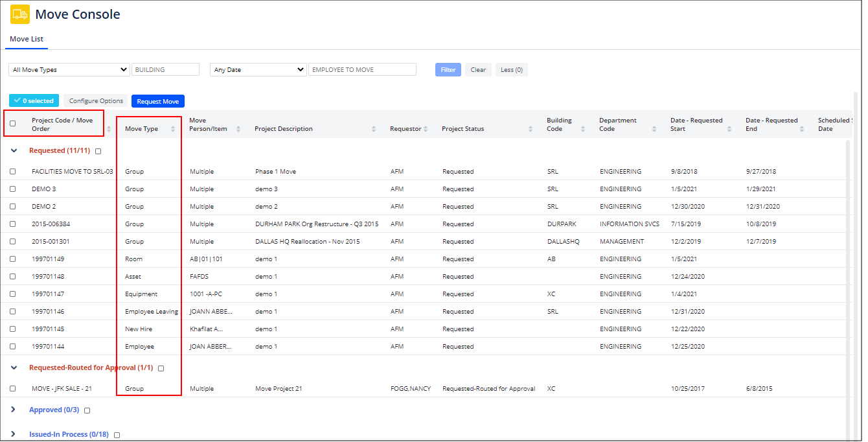
Task: Click move order 199701146
Action: (48, 312)
